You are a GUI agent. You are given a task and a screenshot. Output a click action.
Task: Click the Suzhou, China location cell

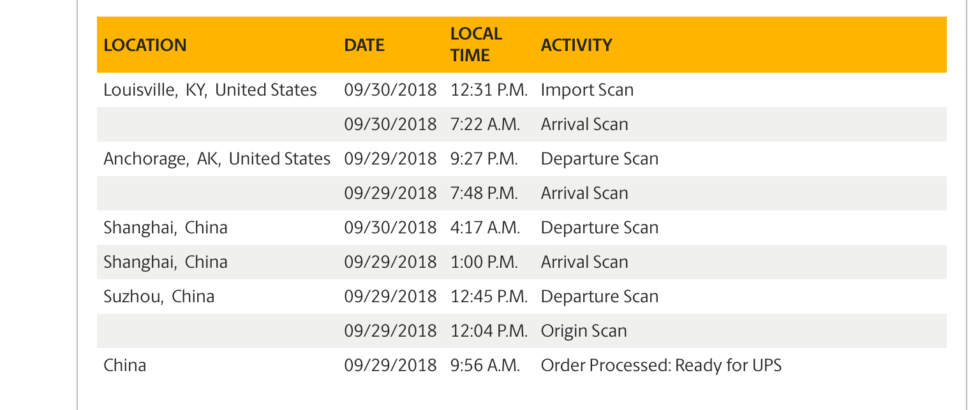tap(159, 297)
